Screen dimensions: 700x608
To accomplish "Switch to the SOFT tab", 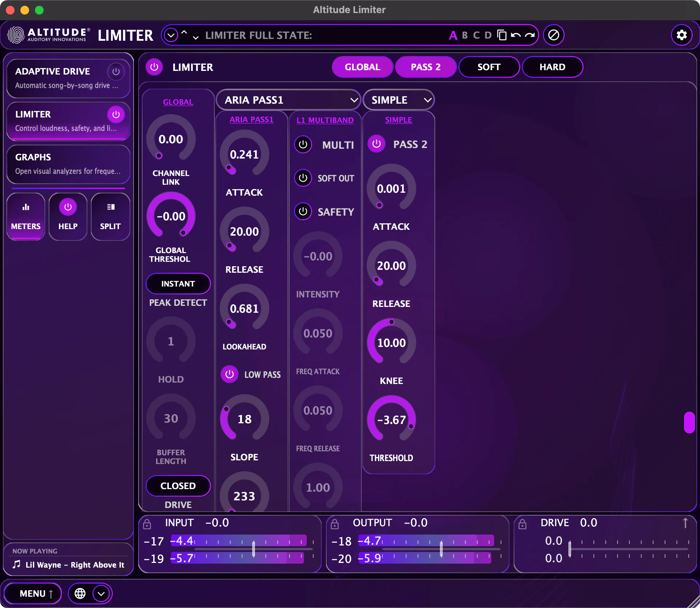I will tap(489, 67).
